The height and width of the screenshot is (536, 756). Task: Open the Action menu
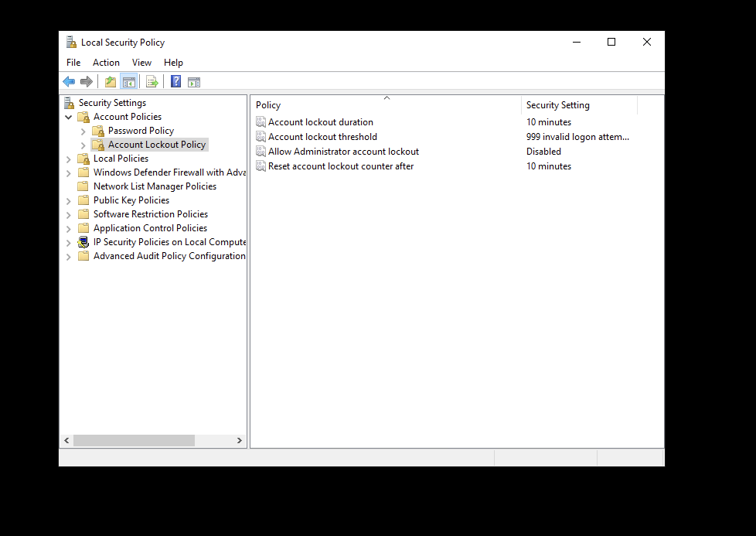[106, 63]
